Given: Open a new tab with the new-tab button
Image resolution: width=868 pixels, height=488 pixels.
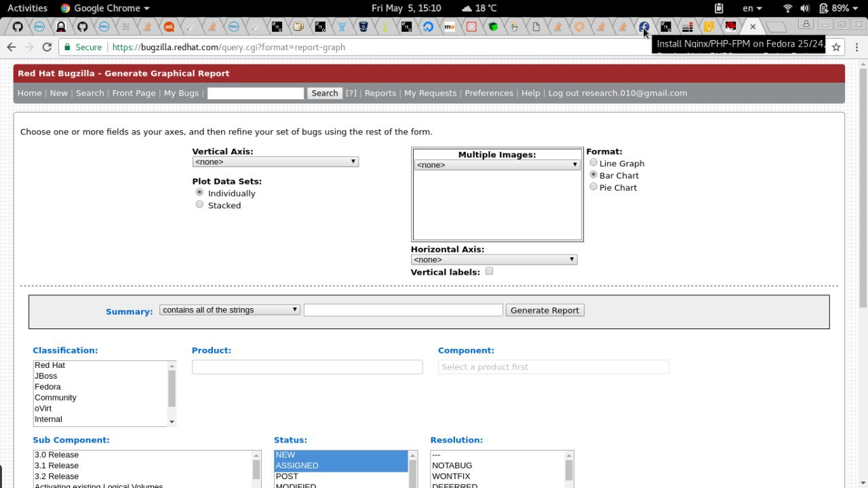Looking at the screenshot, I should 776,27.
